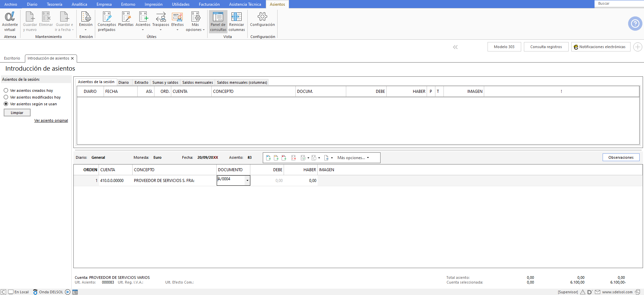
Task: Open the Atenea virtual assistant
Action: pyautogui.click(x=10, y=21)
